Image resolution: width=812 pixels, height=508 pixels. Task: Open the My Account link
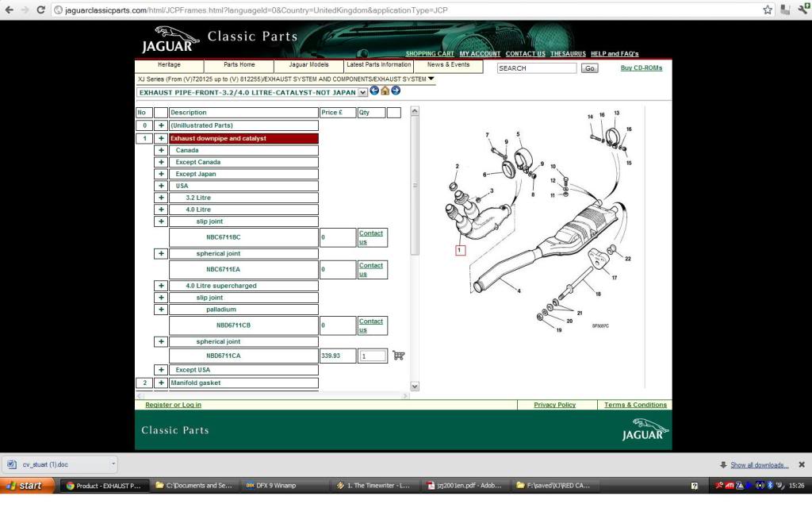[x=480, y=54]
